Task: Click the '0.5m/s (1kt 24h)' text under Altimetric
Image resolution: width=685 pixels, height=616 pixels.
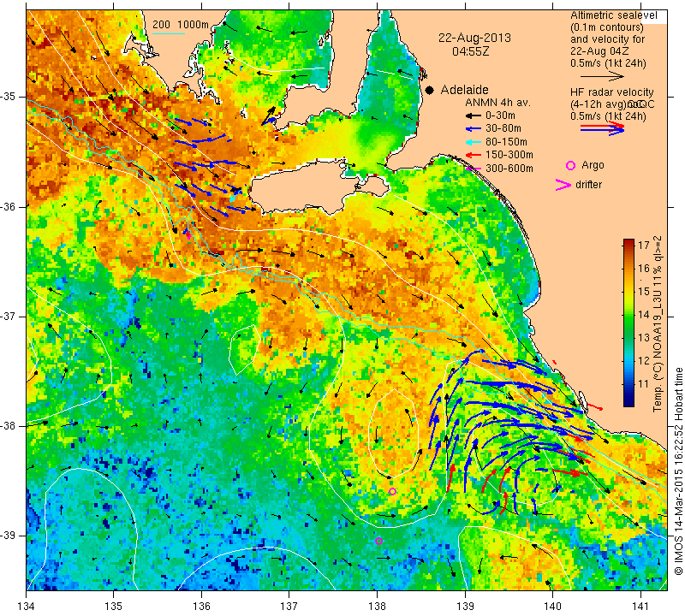Action: pyautogui.click(x=608, y=63)
